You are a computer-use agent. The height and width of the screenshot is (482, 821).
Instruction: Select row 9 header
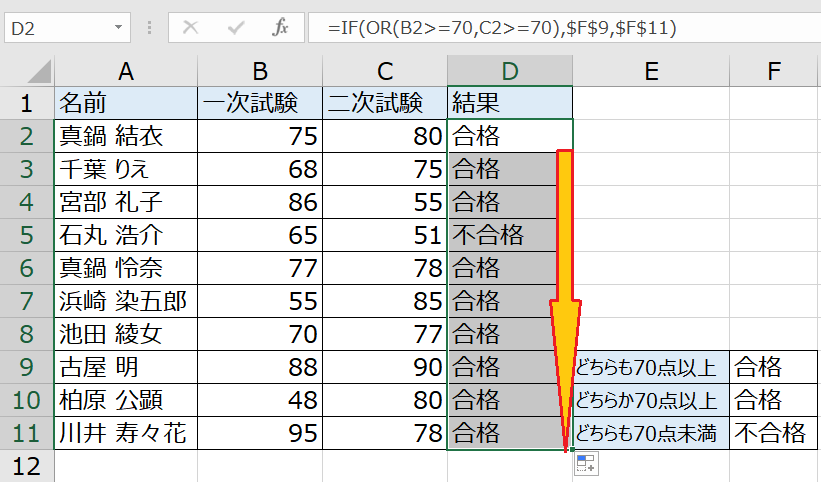pyautogui.click(x=26, y=367)
